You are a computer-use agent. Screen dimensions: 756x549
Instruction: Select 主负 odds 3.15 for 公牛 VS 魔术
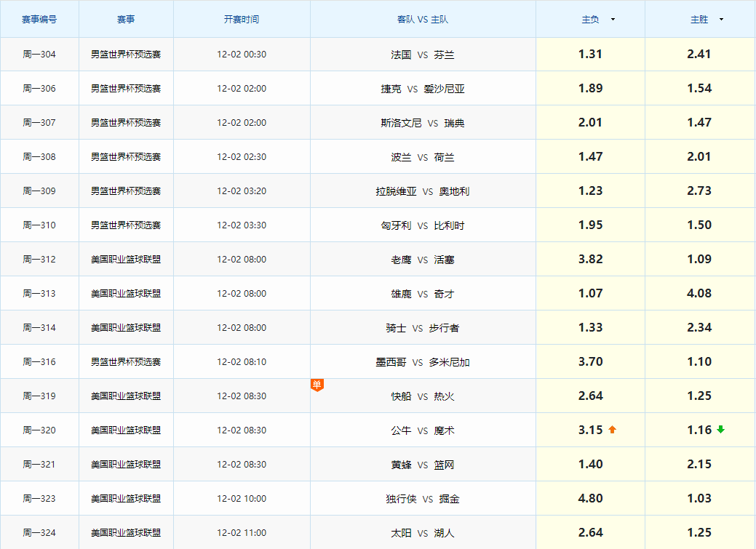point(590,430)
